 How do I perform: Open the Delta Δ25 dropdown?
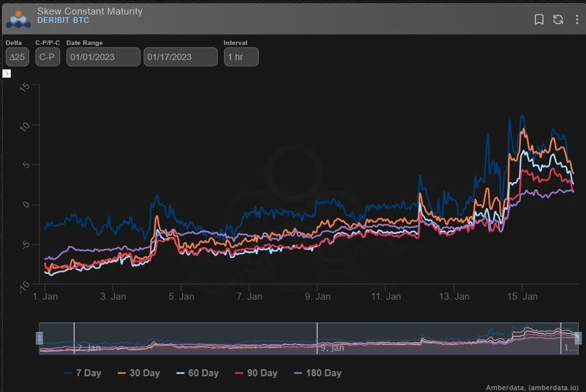pos(17,57)
